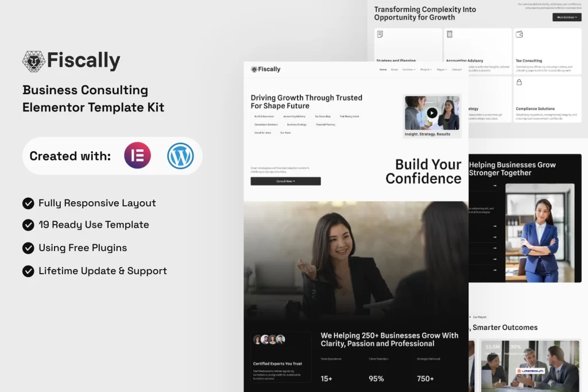
Task: Expand the Services dropdown menu
Action: tap(409, 70)
